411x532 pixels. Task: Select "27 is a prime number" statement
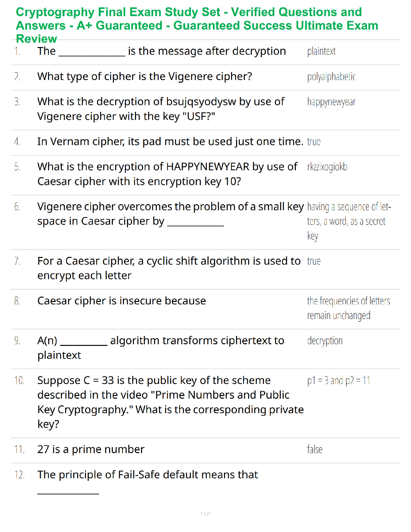(x=91, y=449)
